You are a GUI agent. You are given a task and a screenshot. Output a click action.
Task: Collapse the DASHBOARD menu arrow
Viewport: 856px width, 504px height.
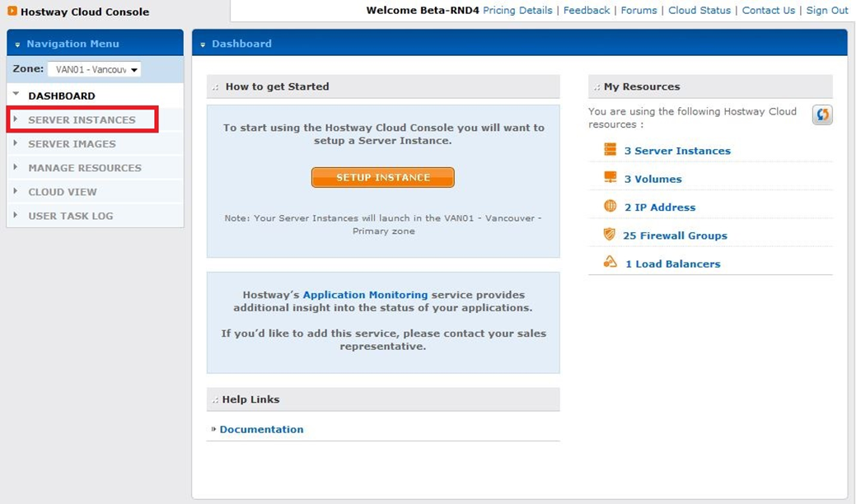click(16, 94)
